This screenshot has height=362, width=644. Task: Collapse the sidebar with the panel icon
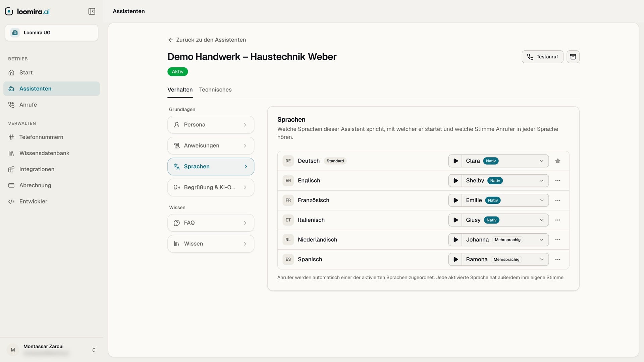pos(92,11)
